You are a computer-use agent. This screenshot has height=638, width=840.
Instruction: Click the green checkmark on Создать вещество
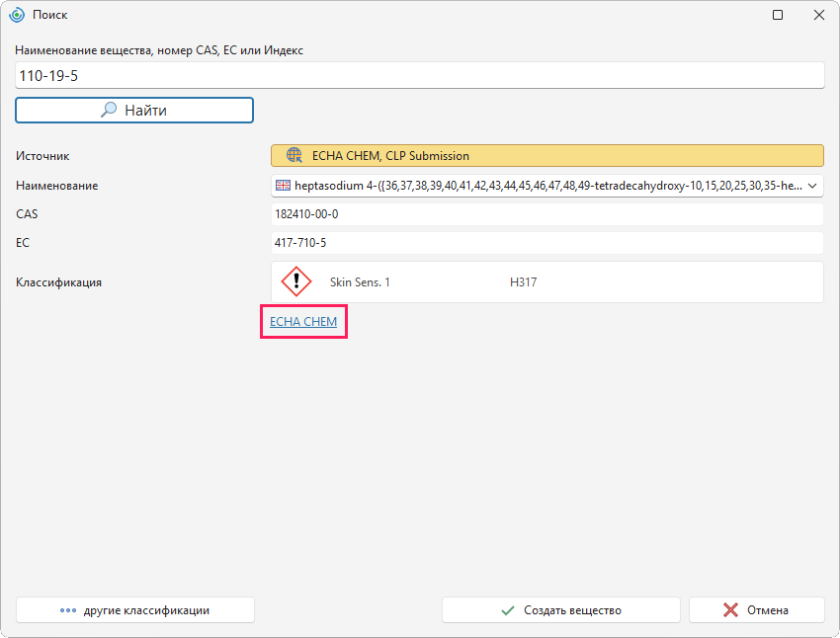point(508,610)
